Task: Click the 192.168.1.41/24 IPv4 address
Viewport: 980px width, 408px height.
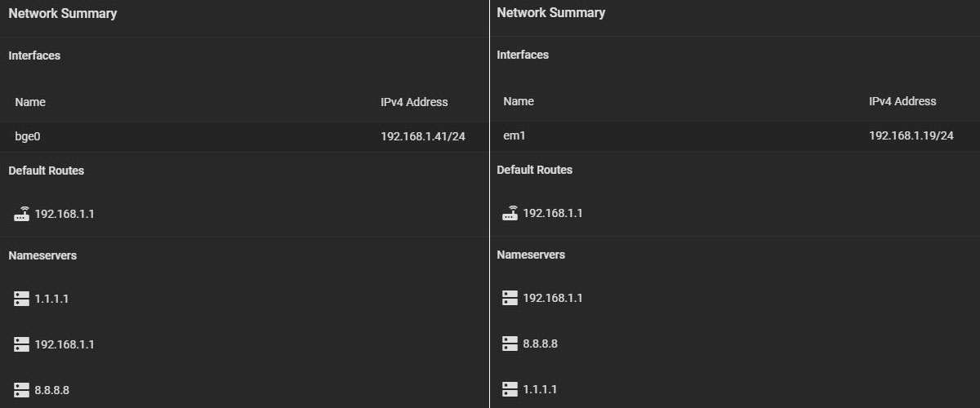Action: point(423,137)
